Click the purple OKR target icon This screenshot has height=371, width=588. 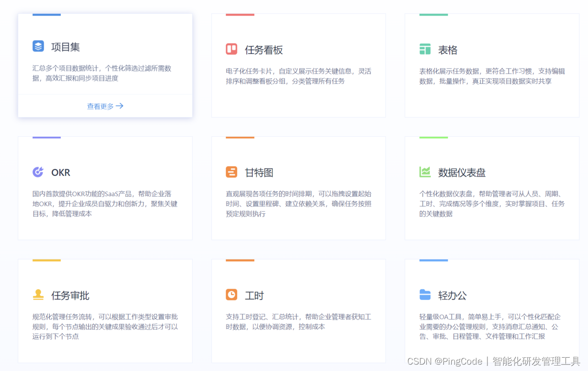point(38,172)
